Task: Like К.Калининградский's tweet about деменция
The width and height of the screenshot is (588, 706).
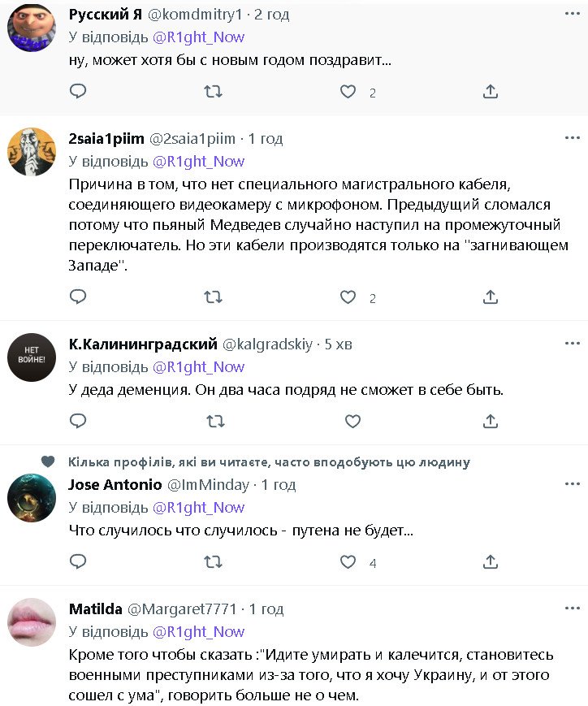Action: coord(352,421)
